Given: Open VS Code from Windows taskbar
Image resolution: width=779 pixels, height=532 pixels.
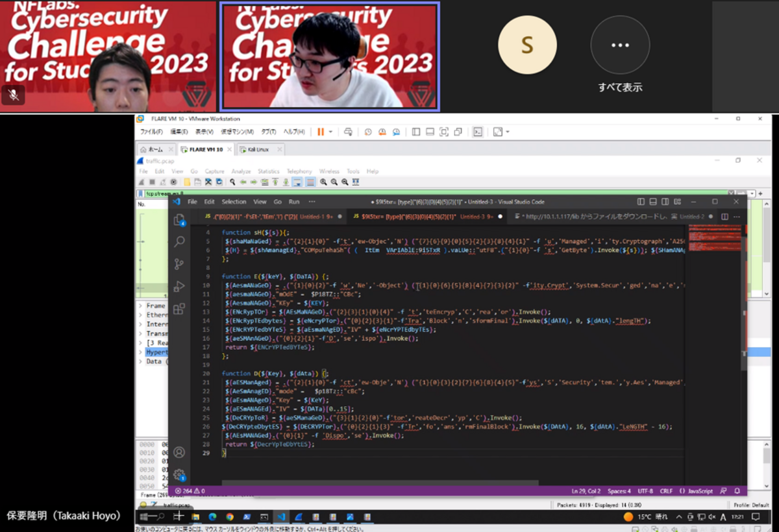Looking at the screenshot, I should point(281,517).
